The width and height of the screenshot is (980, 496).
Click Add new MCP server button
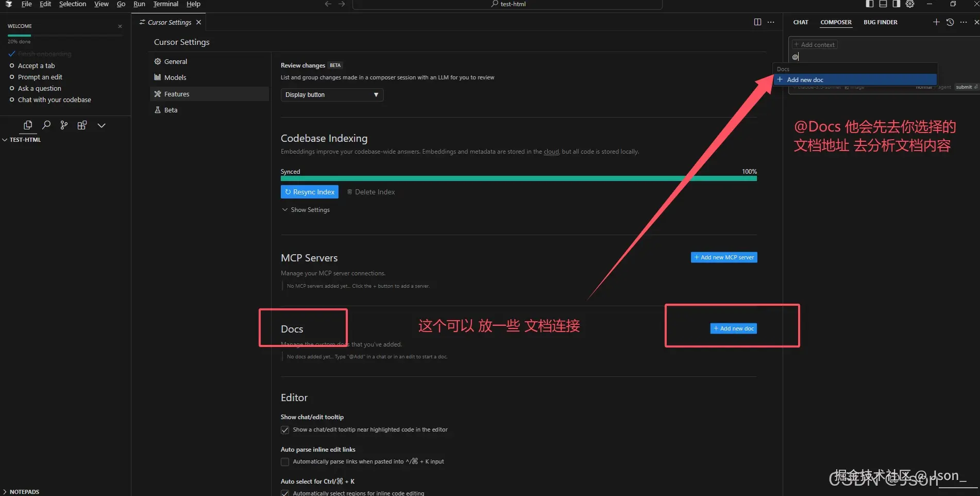[x=724, y=257]
